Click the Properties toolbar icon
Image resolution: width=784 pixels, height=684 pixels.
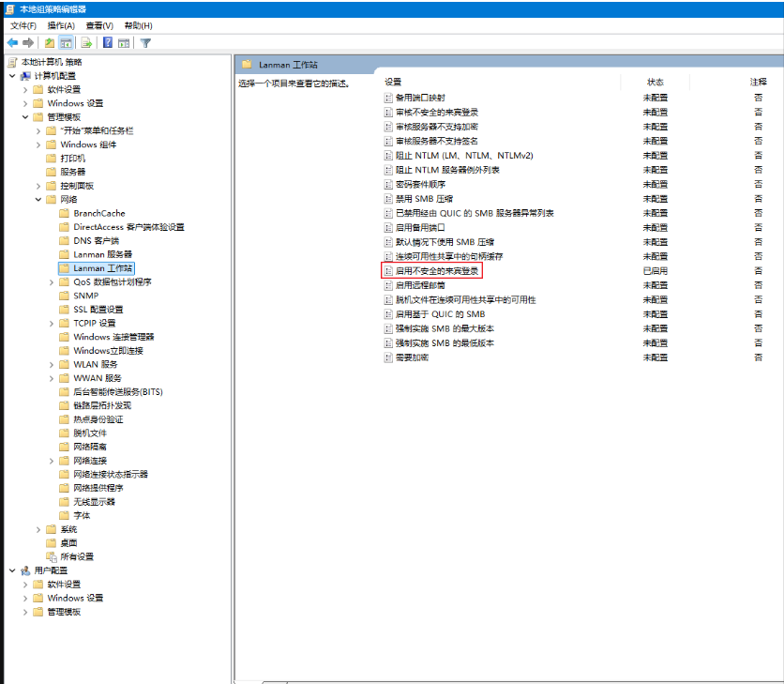click(x=126, y=42)
